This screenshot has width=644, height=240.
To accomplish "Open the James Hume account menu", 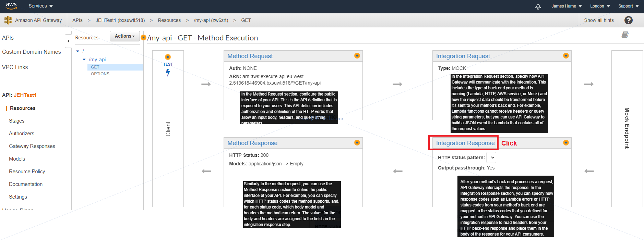I will coord(567,6).
